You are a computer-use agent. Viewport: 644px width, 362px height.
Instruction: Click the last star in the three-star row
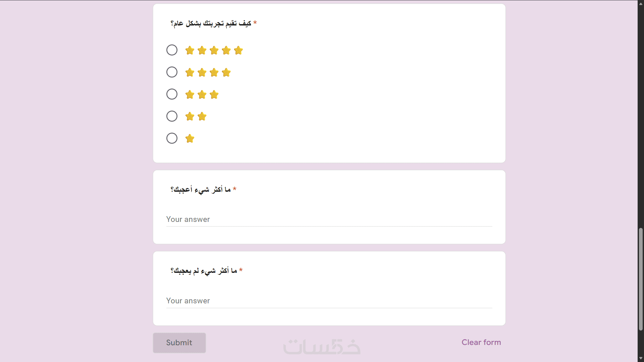click(214, 95)
